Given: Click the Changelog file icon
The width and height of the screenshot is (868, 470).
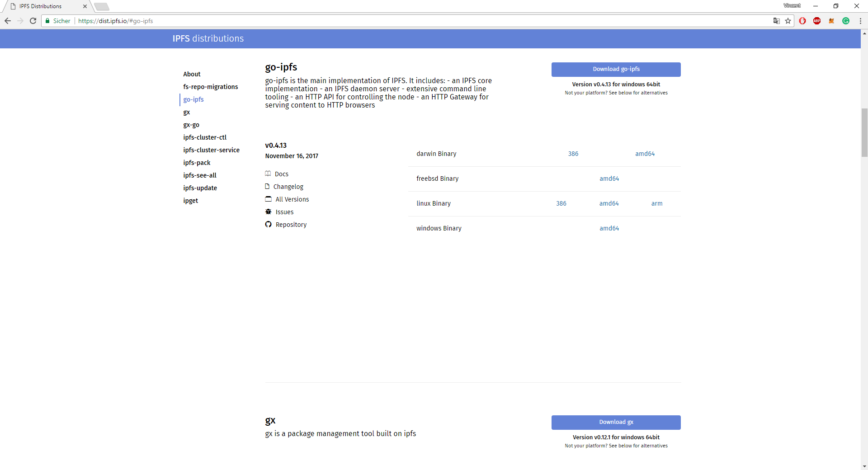Looking at the screenshot, I should [267, 186].
